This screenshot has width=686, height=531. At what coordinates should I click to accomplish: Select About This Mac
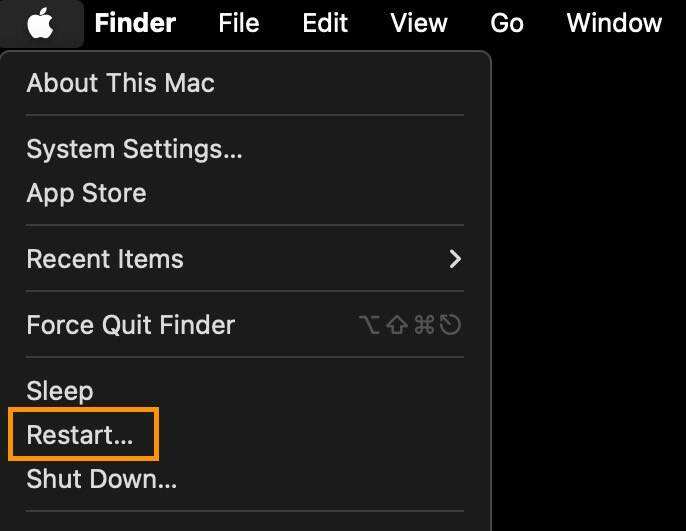point(121,83)
